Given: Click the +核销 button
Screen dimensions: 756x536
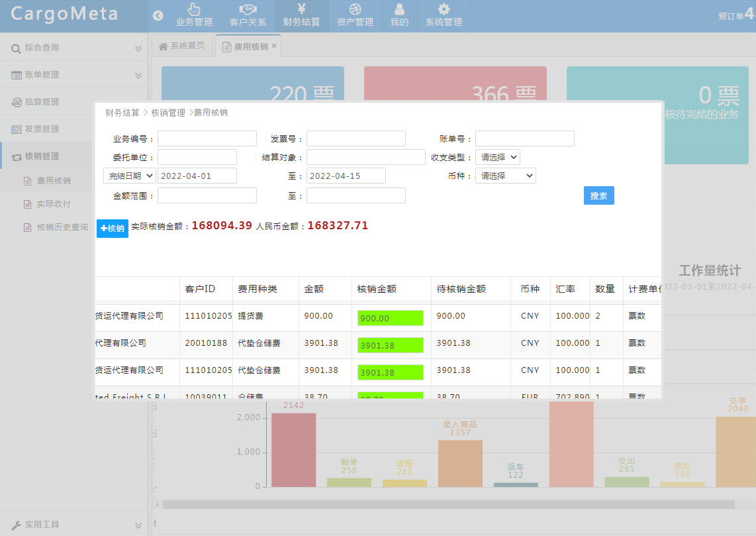Looking at the screenshot, I should pos(113,228).
